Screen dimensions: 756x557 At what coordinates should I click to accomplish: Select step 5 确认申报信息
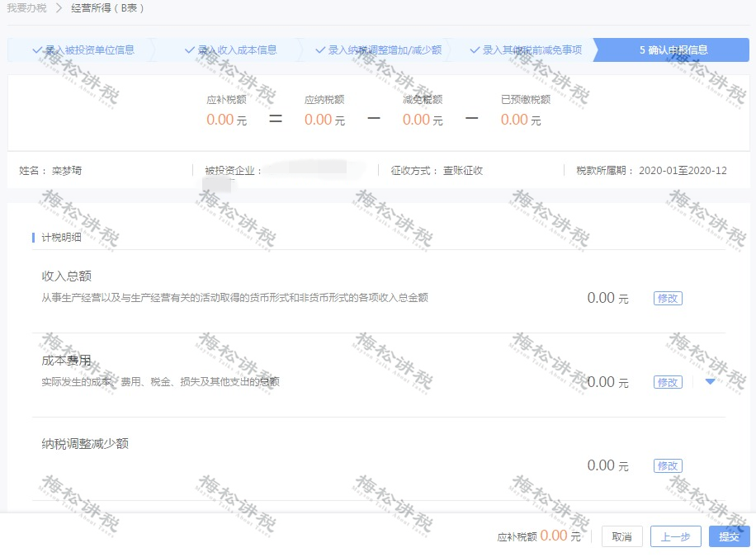pyautogui.click(x=673, y=50)
